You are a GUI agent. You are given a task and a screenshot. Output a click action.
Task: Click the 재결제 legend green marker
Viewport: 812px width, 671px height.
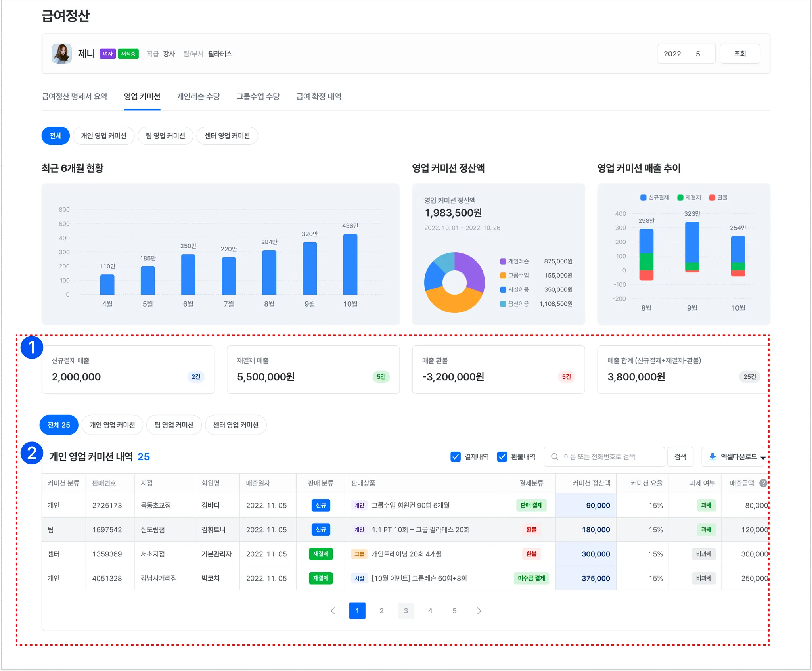680,197
